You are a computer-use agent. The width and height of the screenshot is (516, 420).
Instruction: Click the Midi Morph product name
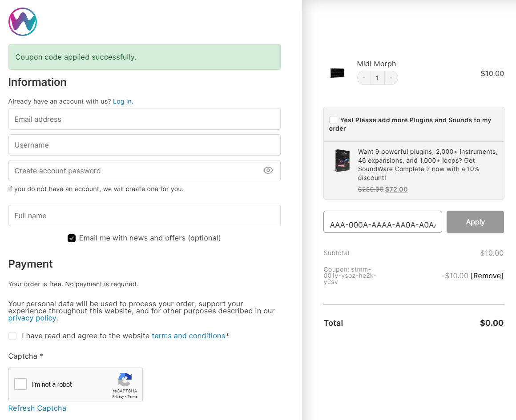point(376,64)
